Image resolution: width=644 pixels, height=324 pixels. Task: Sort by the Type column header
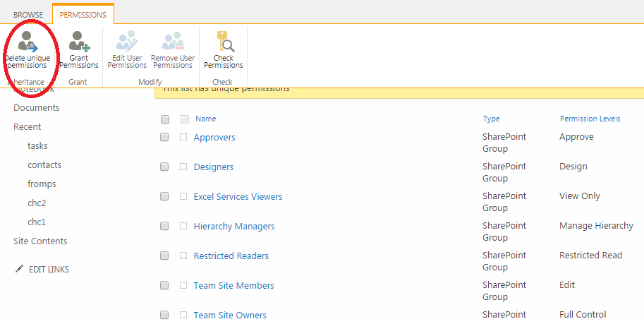click(491, 119)
